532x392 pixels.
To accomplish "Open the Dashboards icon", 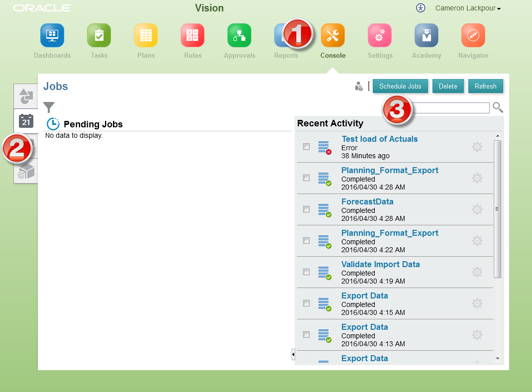I will coord(52,35).
